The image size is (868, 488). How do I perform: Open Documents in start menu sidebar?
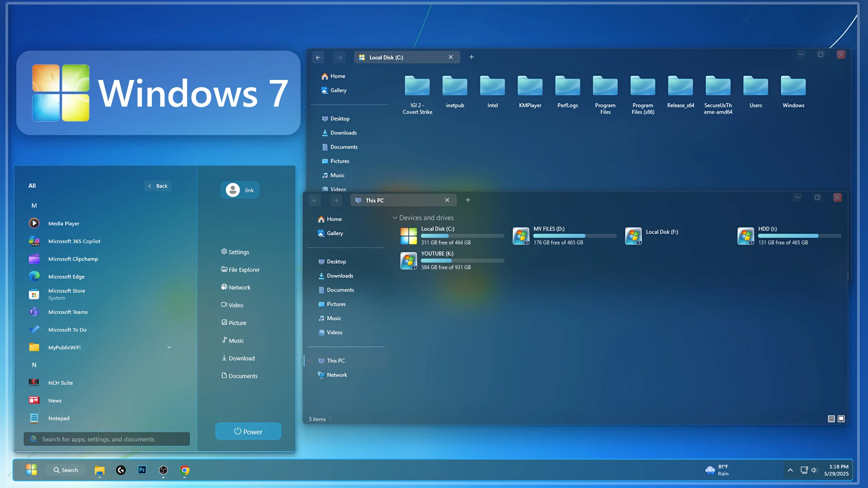[239, 375]
